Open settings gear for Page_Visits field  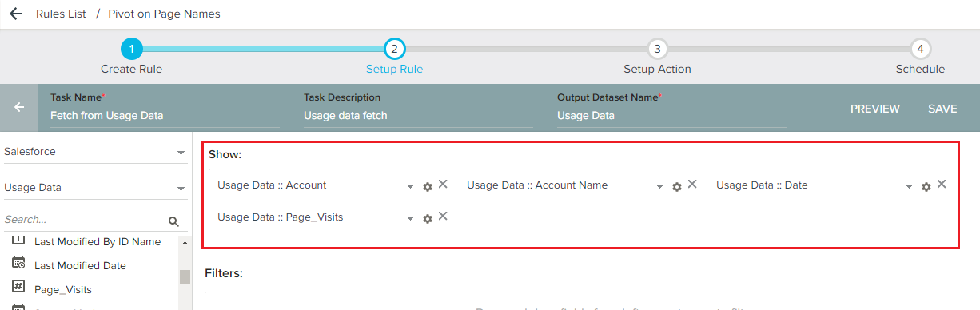428,219
